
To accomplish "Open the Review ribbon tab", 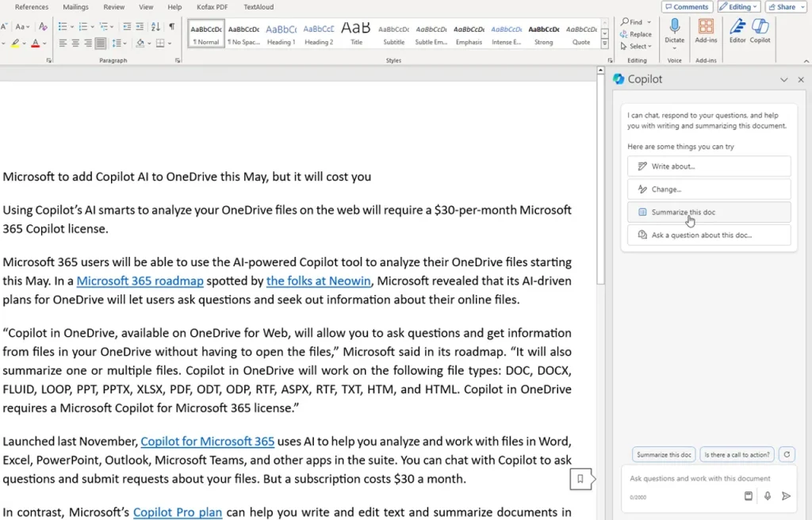I will 114,6.
